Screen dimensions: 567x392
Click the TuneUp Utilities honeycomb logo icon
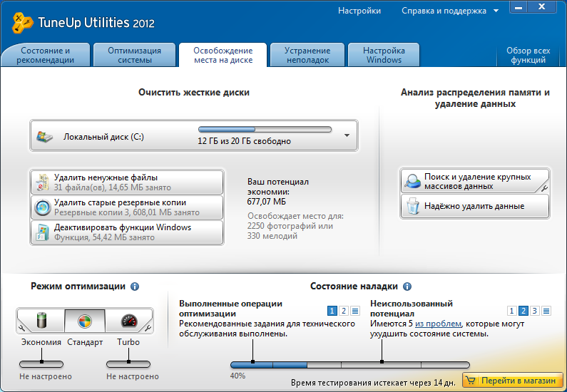23,23
